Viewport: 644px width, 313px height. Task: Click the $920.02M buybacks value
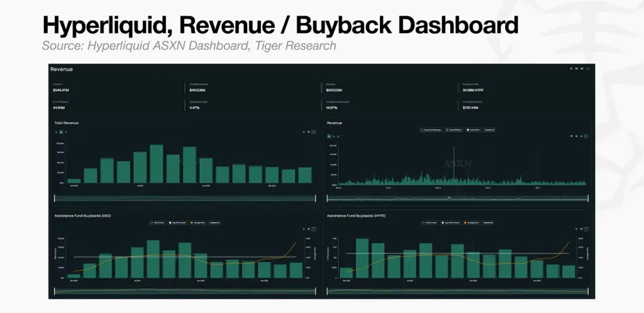(x=335, y=90)
